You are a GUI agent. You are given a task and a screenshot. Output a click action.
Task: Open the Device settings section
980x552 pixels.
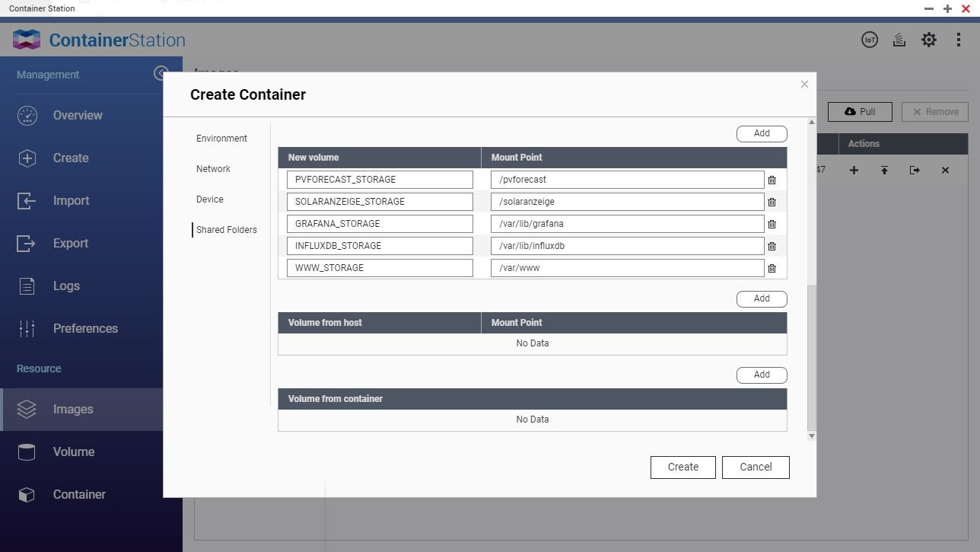[x=210, y=199]
